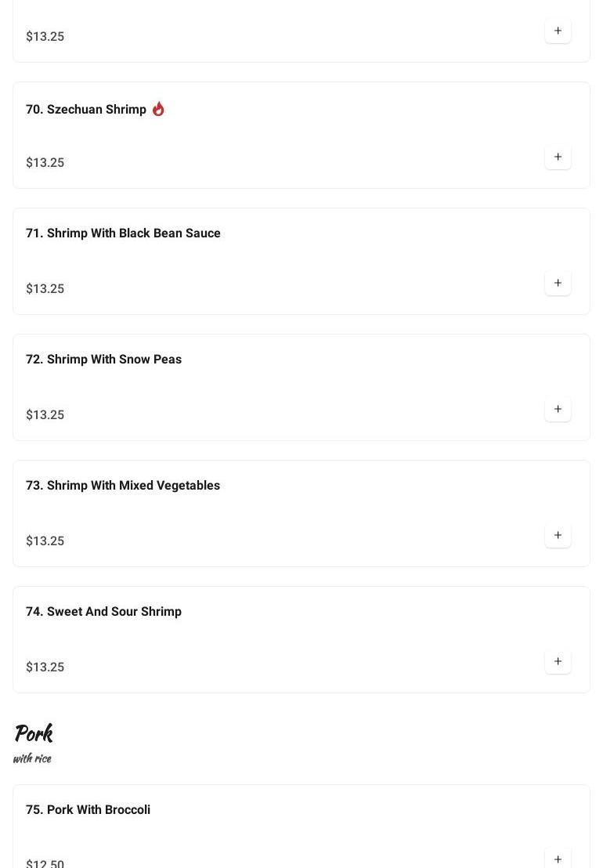Screen dimensions: 603x868
Task: Select 74. Sweet And Sour Shrimp title
Action: coord(103,612)
